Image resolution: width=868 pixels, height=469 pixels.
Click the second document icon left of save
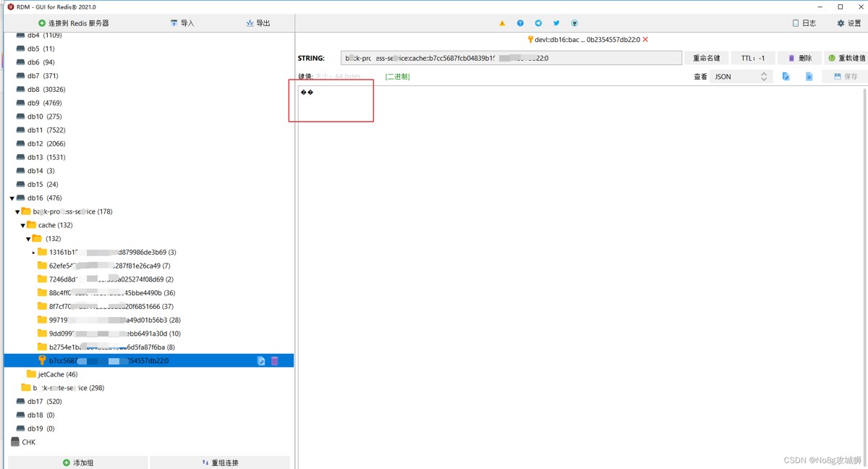[x=809, y=76]
